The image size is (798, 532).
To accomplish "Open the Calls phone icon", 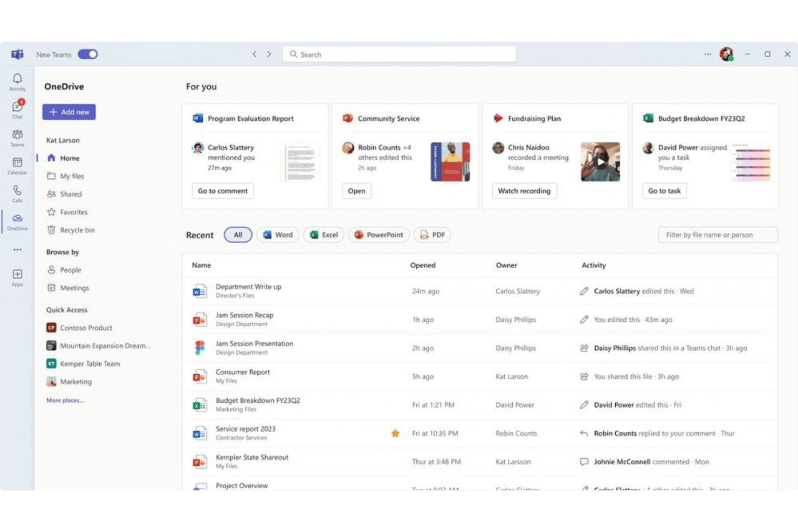I will coord(17,194).
